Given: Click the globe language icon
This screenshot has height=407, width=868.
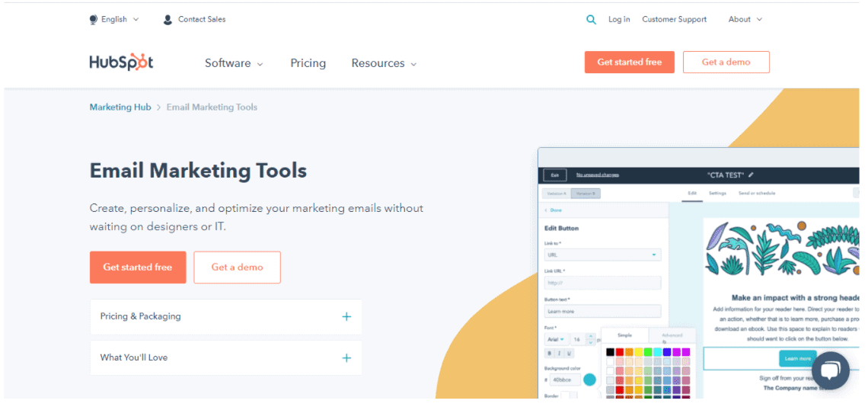Looking at the screenshot, I should (x=94, y=20).
